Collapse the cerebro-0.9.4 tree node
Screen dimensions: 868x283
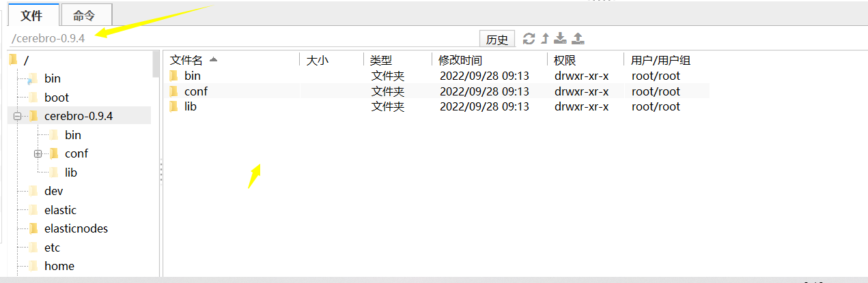point(18,117)
